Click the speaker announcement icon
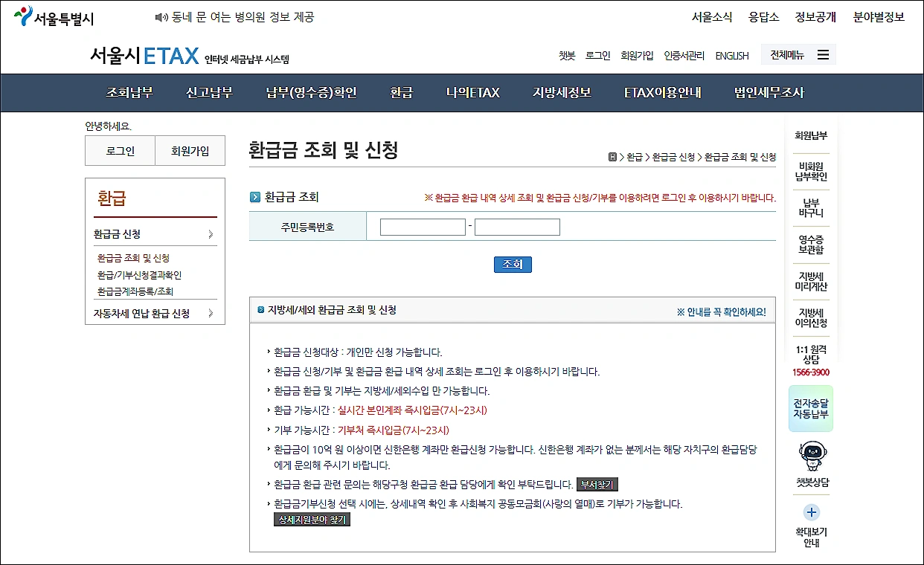 pos(161,17)
